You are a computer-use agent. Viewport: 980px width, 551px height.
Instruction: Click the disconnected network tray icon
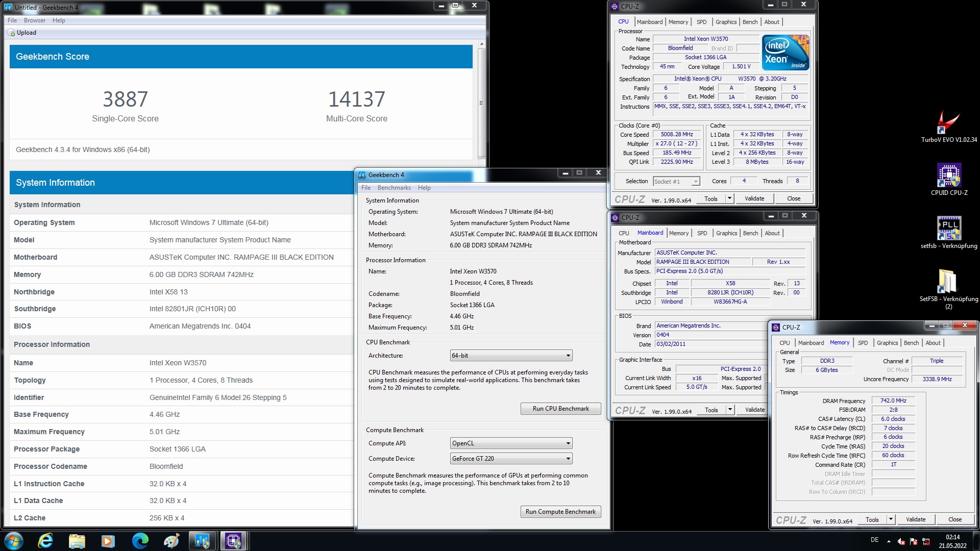pyautogui.click(x=926, y=541)
